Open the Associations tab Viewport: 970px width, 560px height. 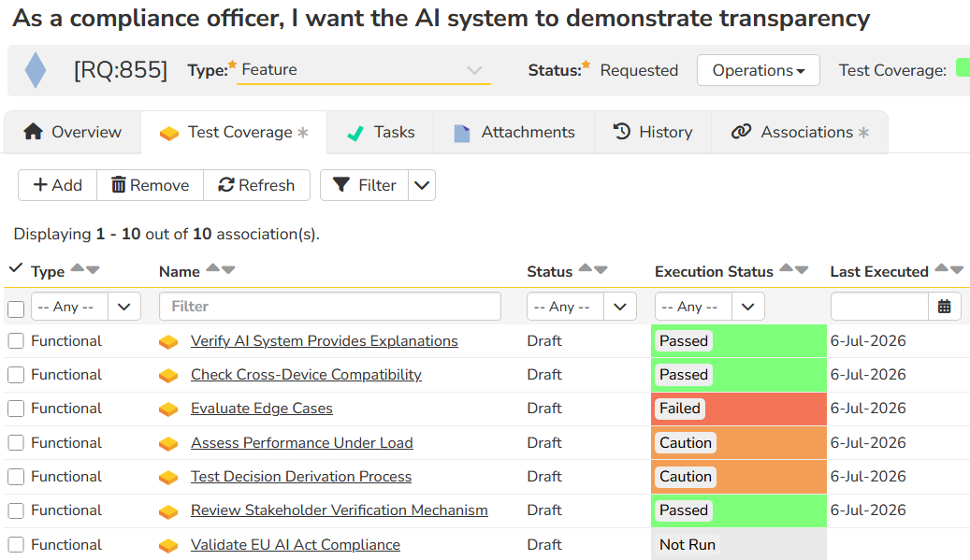click(x=800, y=132)
